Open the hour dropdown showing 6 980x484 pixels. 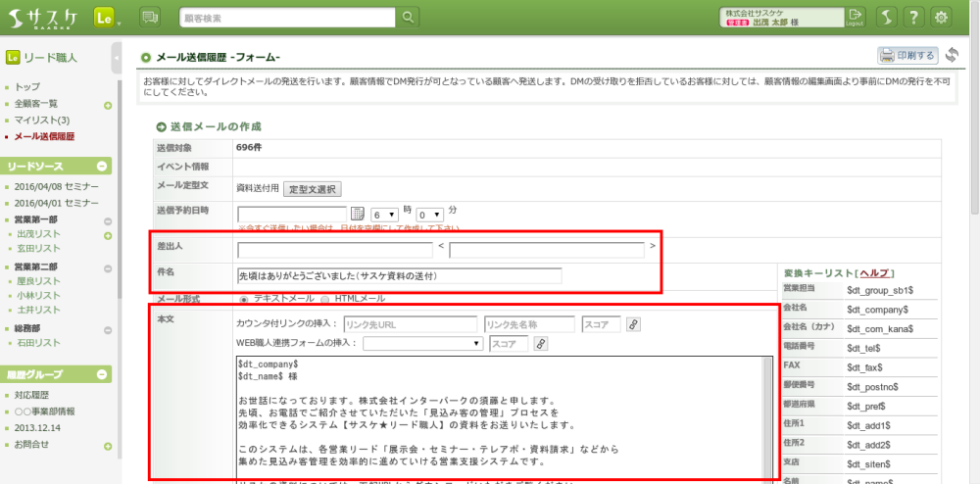tap(384, 214)
